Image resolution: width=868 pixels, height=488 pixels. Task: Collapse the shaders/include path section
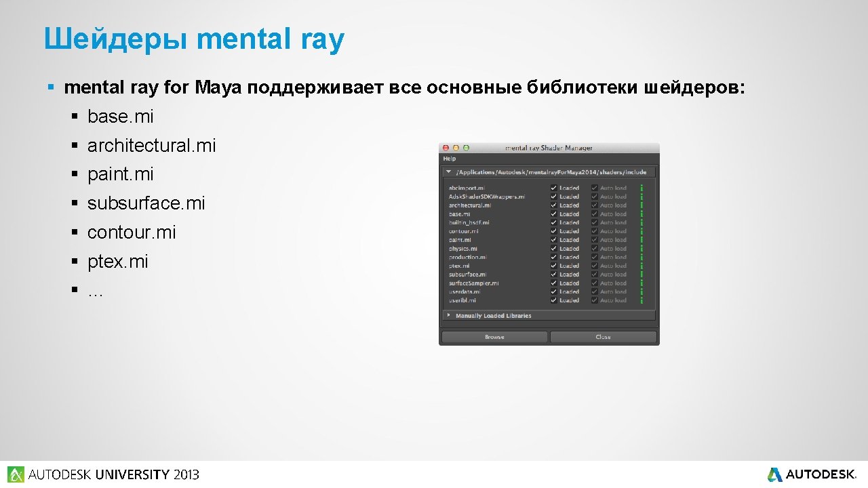click(448, 171)
